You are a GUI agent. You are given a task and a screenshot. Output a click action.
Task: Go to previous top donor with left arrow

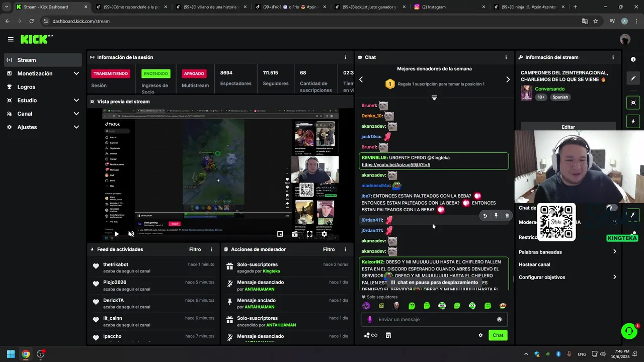[361, 79]
